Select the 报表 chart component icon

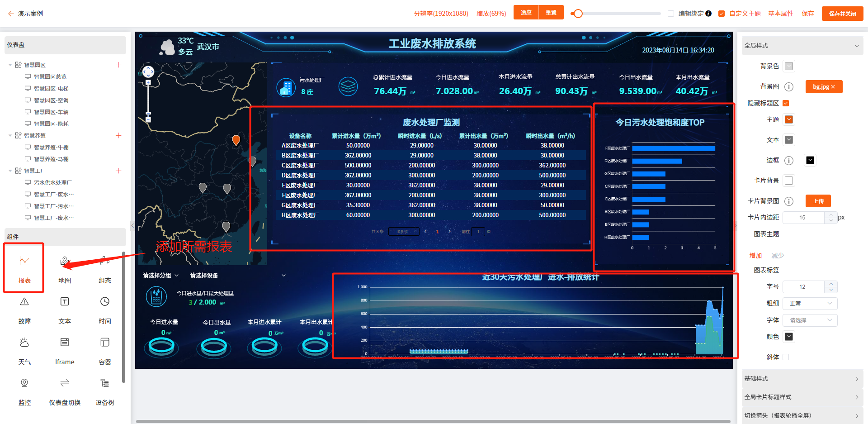coord(24,261)
